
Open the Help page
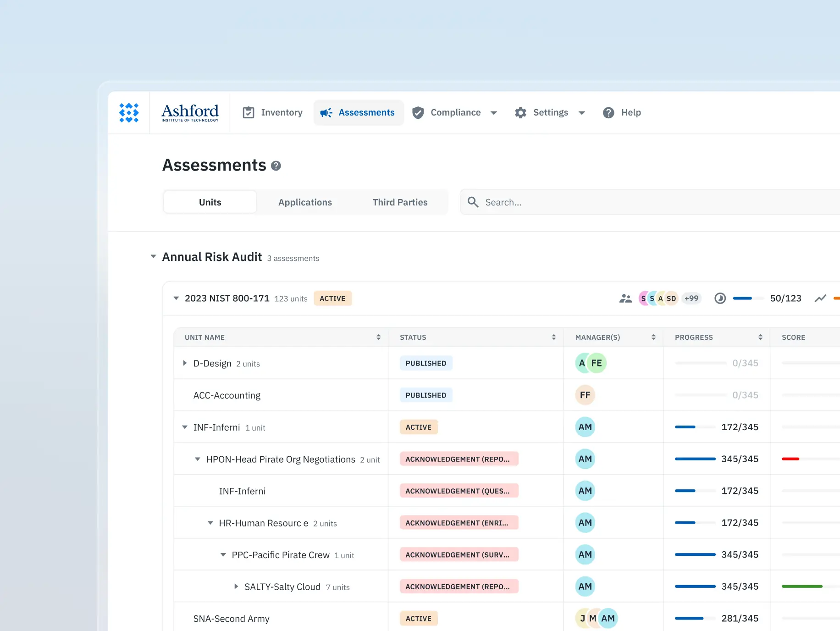coord(622,113)
